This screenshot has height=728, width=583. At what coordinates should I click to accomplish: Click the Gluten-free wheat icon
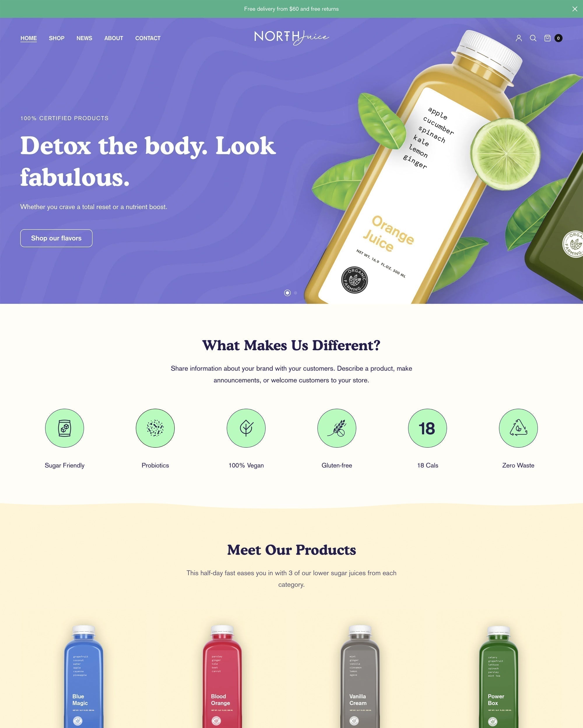tap(336, 427)
